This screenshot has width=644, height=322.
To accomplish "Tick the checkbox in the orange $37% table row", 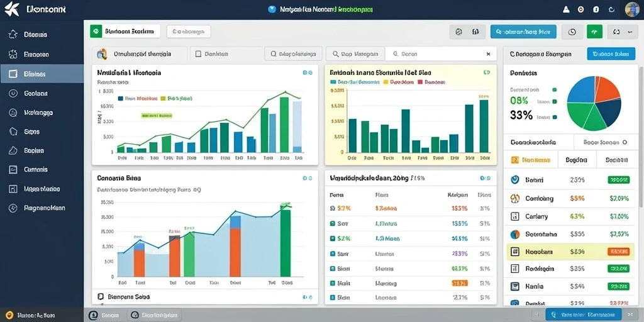I will pyautogui.click(x=332, y=208).
